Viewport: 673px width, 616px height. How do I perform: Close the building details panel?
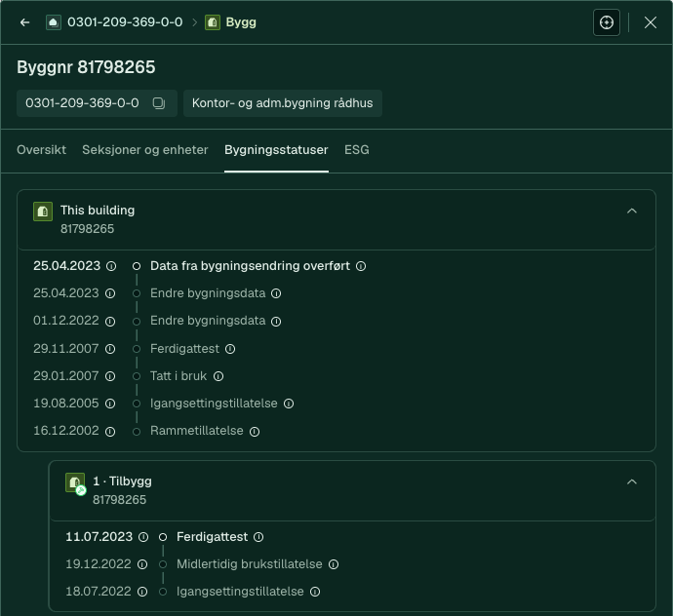651,22
